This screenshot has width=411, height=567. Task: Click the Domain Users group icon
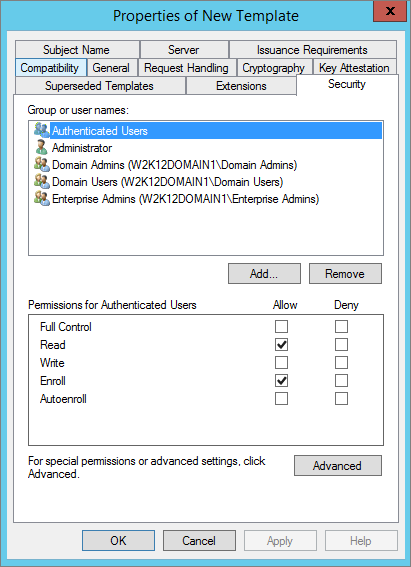42,182
